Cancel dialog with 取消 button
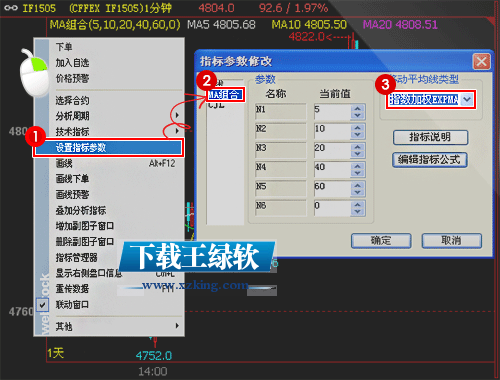Image resolution: width=500 pixels, height=380 pixels. tap(452, 241)
